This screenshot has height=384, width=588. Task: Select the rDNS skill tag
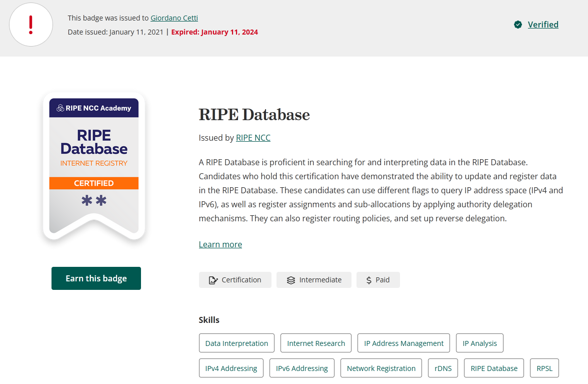443,368
